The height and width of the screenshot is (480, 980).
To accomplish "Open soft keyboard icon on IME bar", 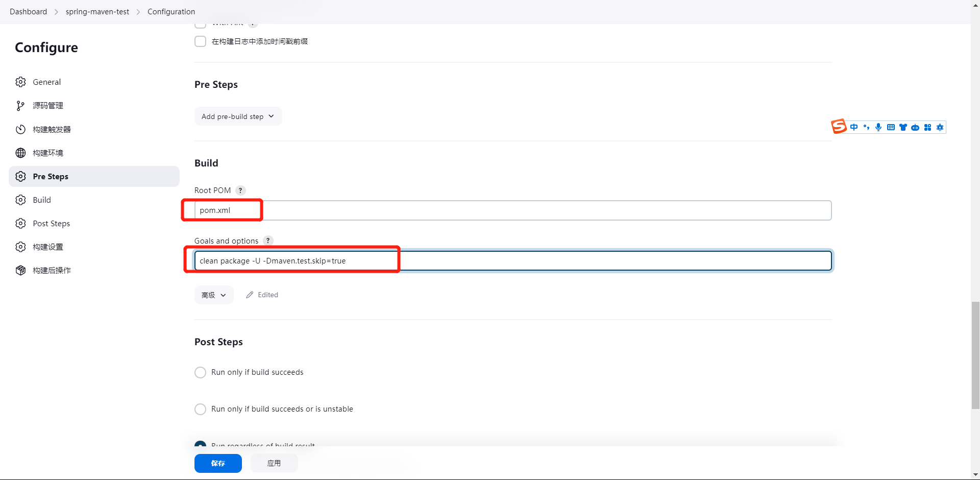I will pos(891,127).
